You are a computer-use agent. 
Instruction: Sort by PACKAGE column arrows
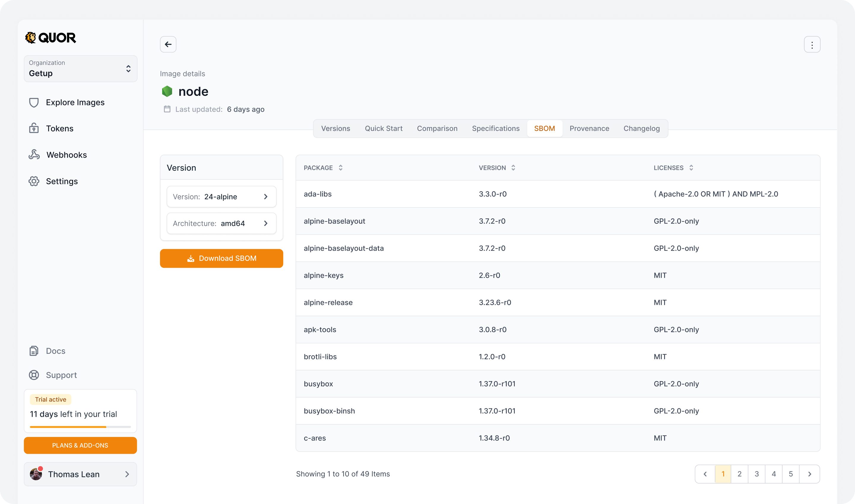pyautogui.click(x=341, y=168)
